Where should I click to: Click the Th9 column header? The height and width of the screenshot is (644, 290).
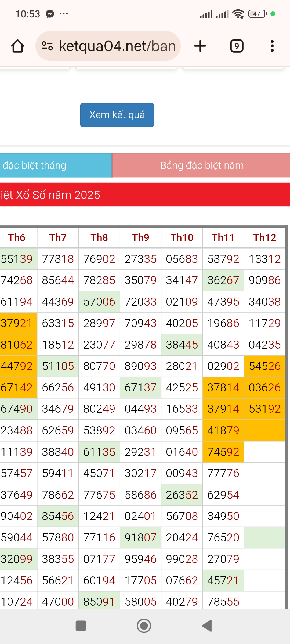pyautogui.click(x=141, y=237)
